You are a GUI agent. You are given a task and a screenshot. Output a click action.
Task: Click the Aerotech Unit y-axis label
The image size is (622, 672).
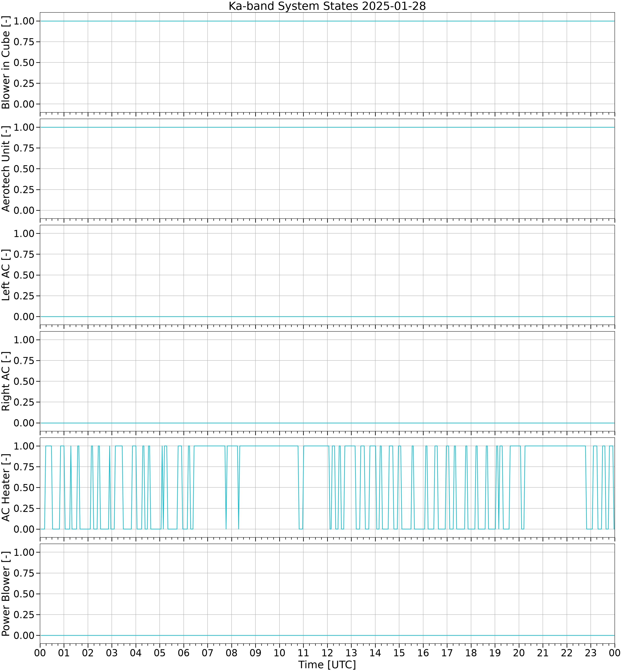click(x=6, y=169)
